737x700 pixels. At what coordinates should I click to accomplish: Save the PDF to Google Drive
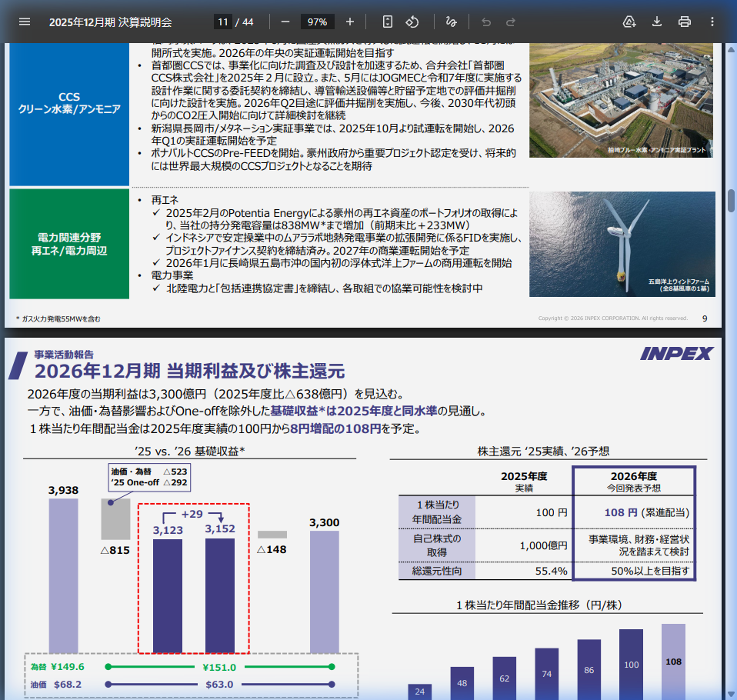(x=629, y=22)
